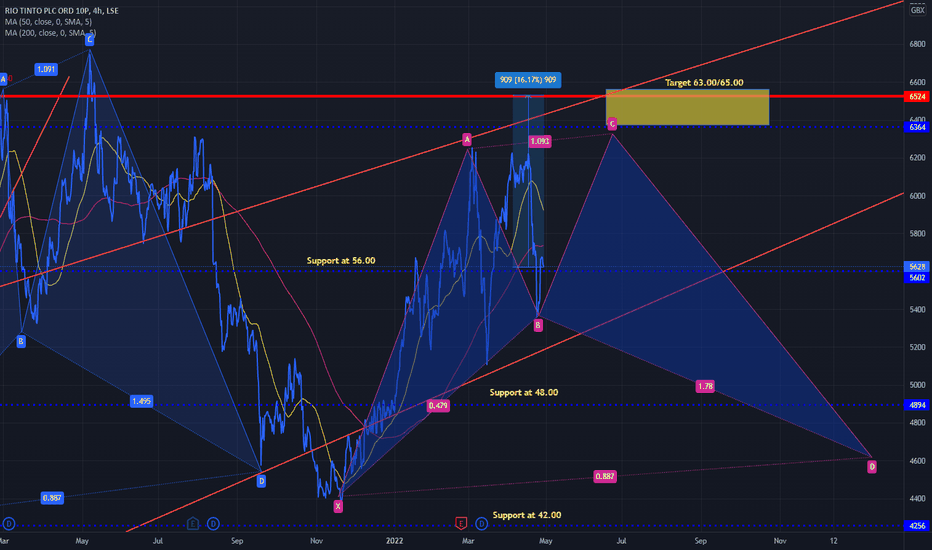Click the dividend marker before May 2021

[8, 524]
